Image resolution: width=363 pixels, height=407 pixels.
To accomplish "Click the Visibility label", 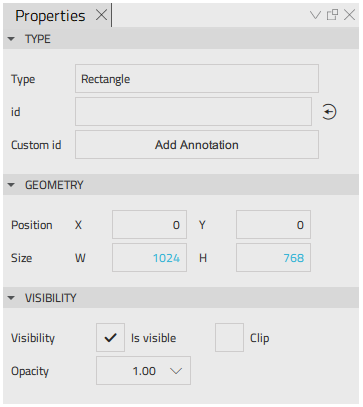I will (33, 338).
